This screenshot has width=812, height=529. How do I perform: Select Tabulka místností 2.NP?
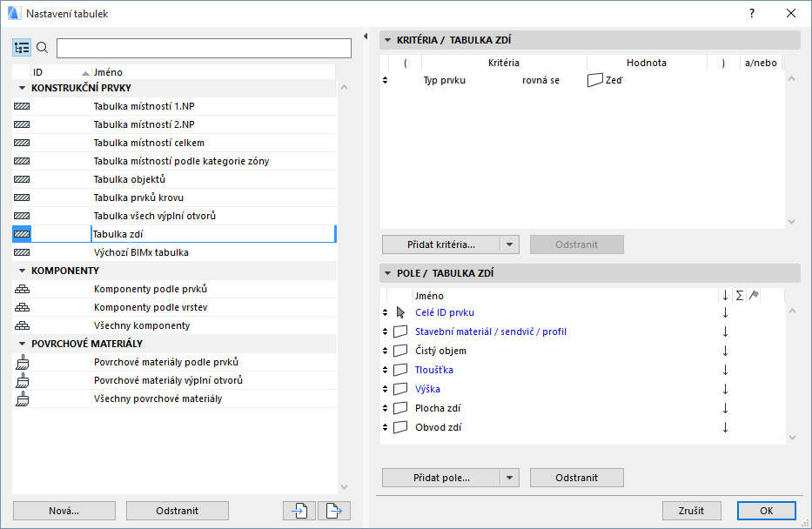175,124
